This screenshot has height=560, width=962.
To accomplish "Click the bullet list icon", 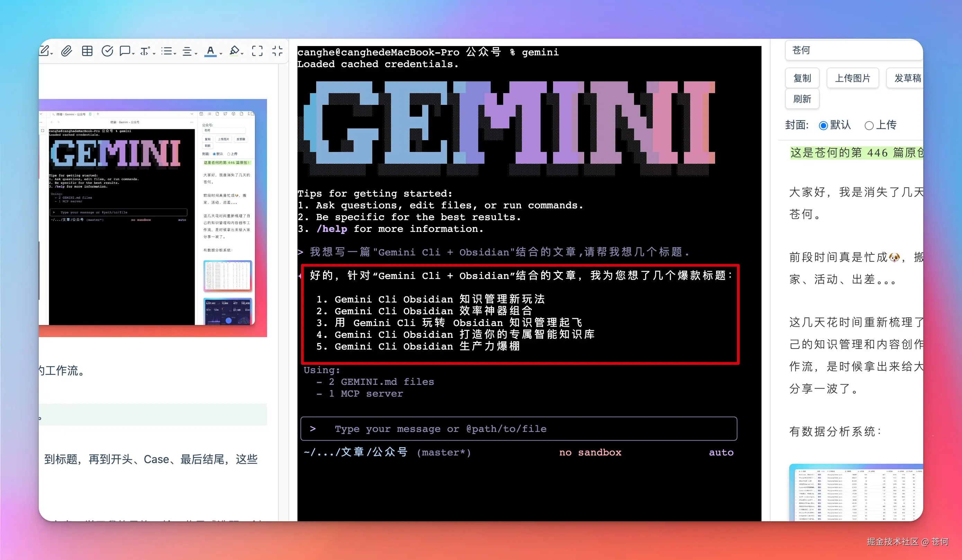I will tap(167, 51).
